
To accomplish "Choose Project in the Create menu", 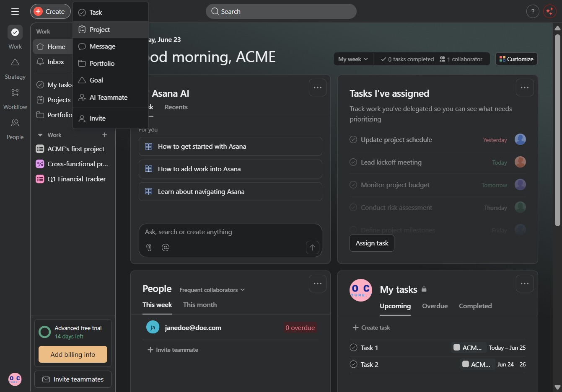I will coord(111,29).
